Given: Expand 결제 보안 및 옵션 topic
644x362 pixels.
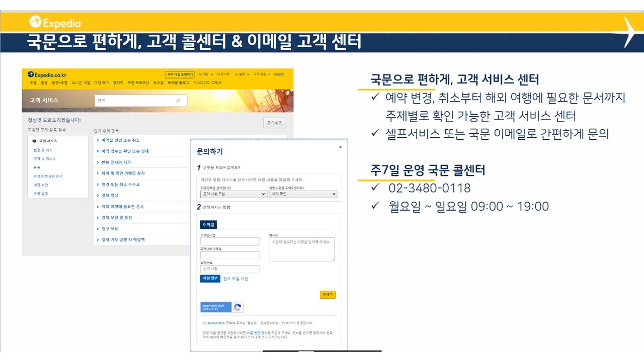Looking at the screenshot, I should click(114, 218).
